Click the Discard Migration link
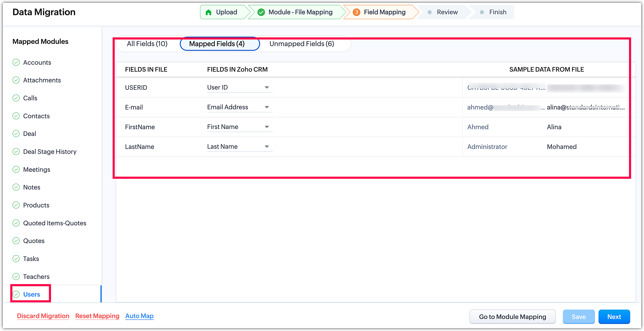The image size is (644, 331). pos(43,316)
